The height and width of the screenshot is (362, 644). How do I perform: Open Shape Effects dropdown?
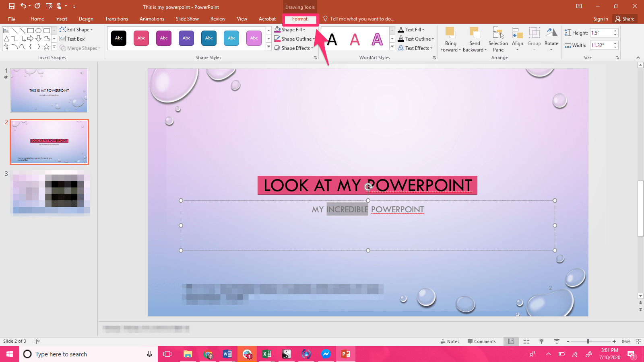(294, 48)
